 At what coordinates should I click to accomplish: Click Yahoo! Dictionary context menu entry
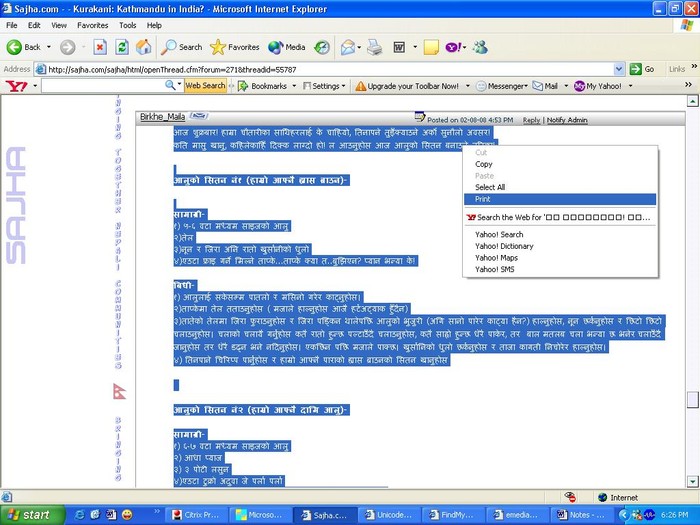pos(504,246)
